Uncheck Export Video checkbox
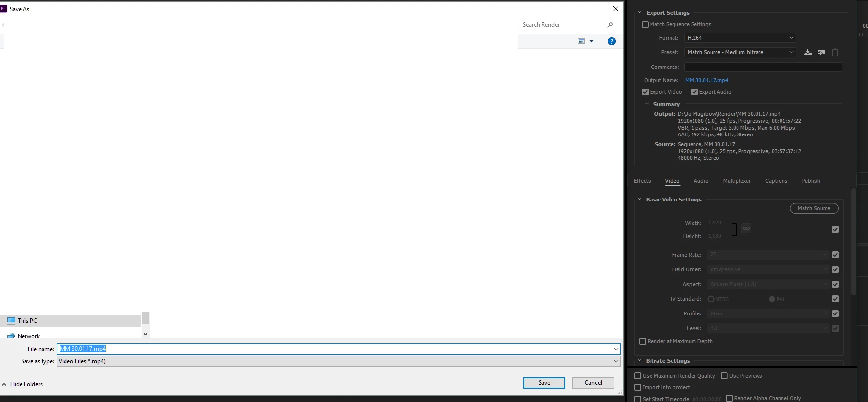Viewport: 868px width, 402px height. [x=645, y=92]
